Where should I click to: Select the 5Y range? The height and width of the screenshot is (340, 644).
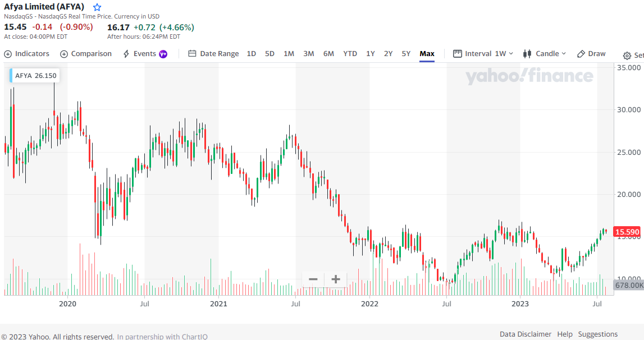pyautogui.click(x=406, y=54)
